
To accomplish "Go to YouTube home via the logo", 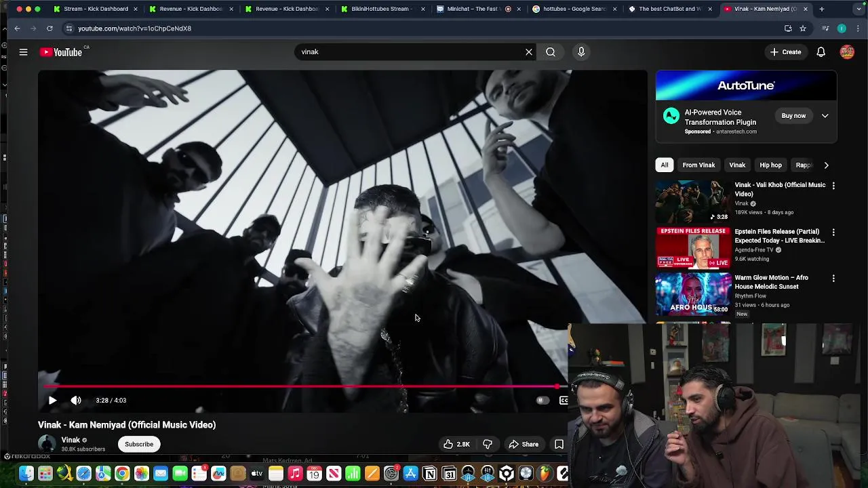I will point(61,52).
